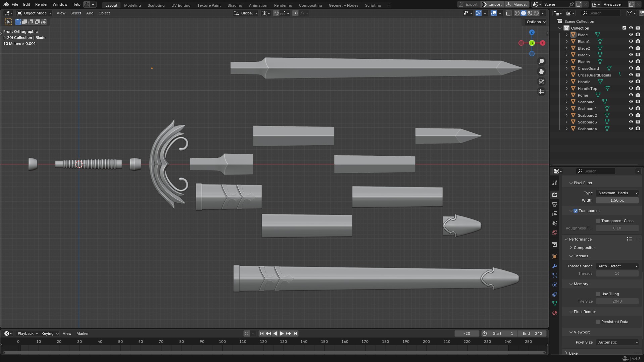
Task: Hide the CrossGuard object in viewport
Action: point(631,68)
